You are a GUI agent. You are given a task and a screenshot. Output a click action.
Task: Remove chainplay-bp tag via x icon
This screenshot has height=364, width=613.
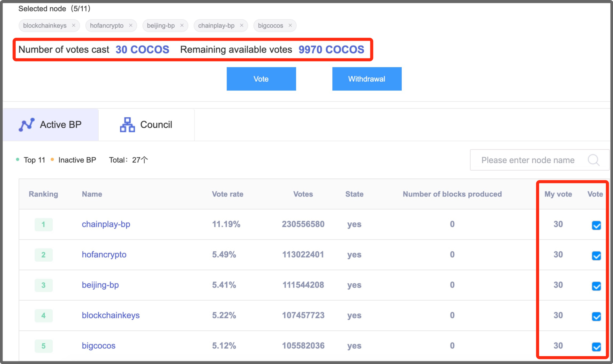[242, 26]
